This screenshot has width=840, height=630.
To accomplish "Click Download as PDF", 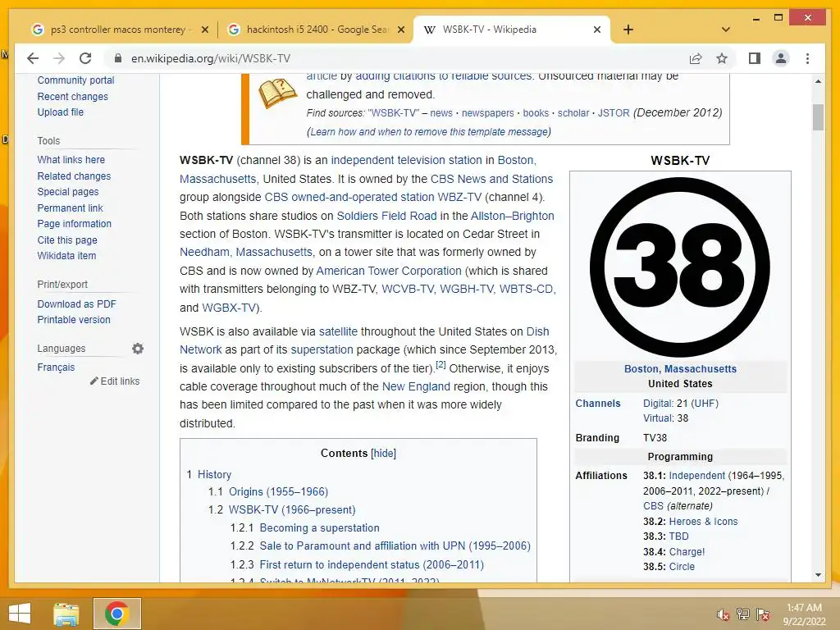I will coord(76,304).
